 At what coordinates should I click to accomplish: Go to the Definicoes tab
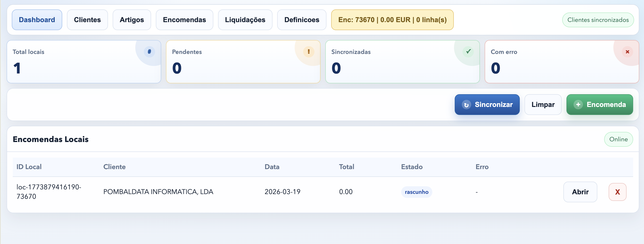(x=302, y=20)
